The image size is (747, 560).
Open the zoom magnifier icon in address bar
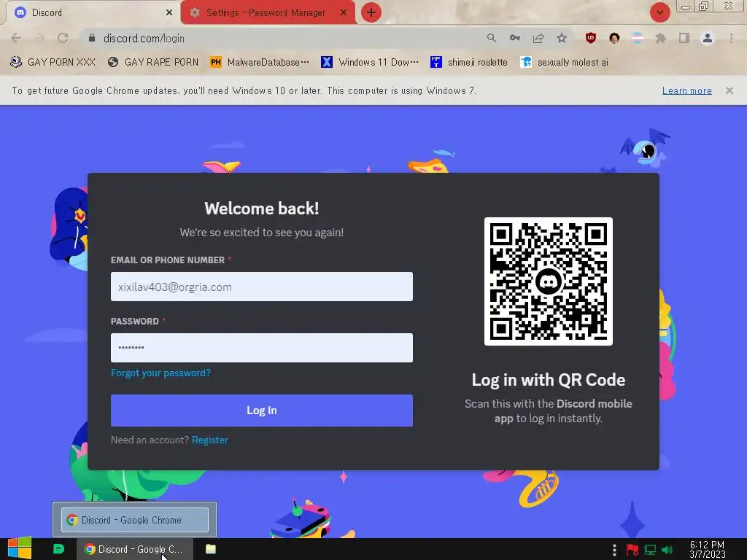tap(491, 38)
